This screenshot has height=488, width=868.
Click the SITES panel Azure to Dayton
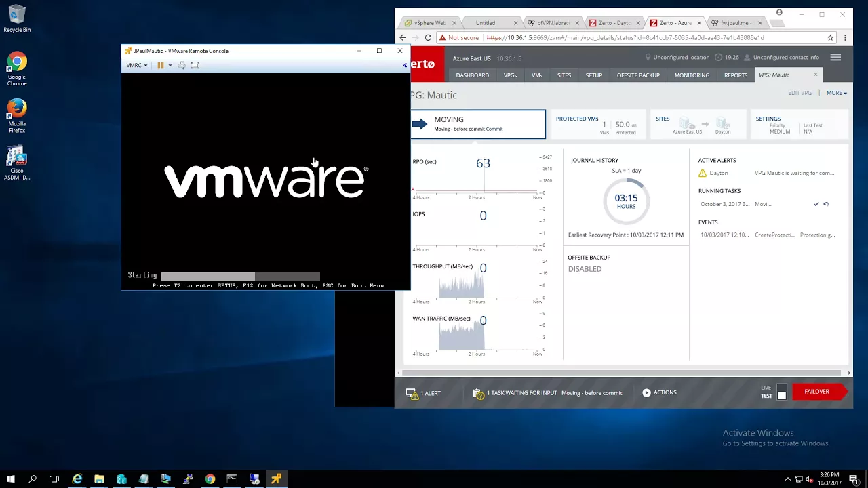pos(698,124)
